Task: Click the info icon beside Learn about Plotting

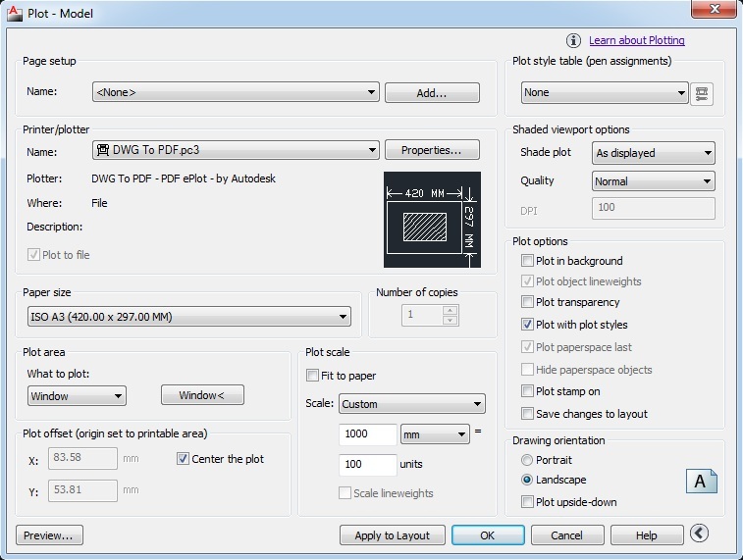Action: click(x=573, y=41)
